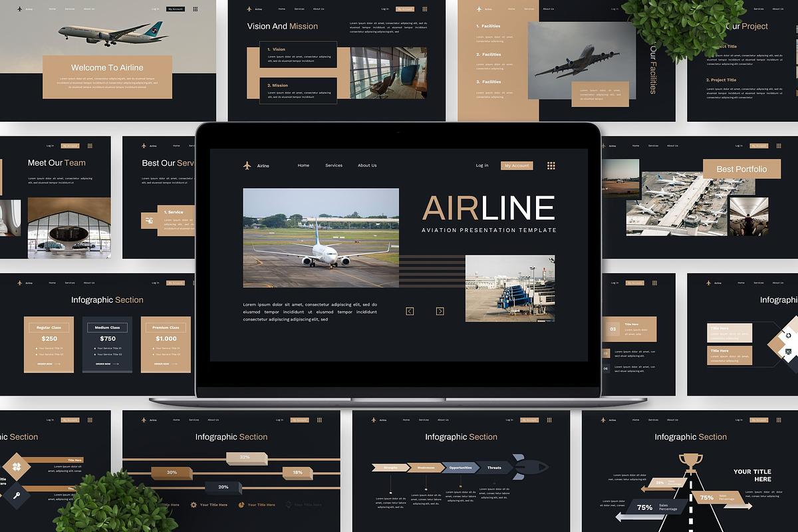Click Log in on the Vision And Mission slide
798x532 pixels.
tap(385, 9)
